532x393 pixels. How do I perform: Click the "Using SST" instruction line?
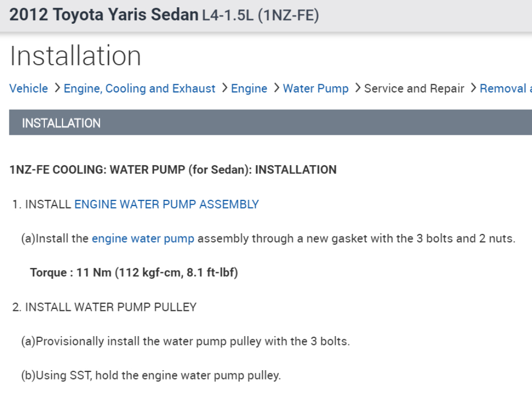pos(151,375)
